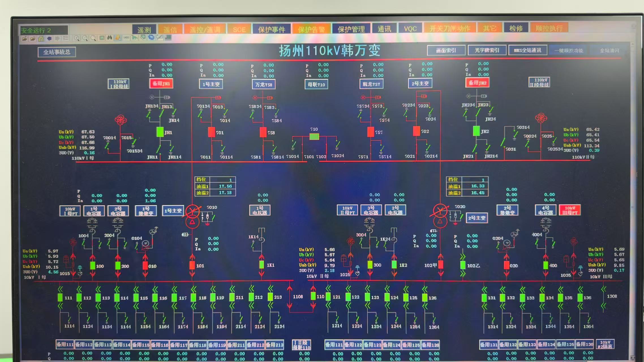644x362 pixels.
Task: Open the 画面索引 button
Action: [446, 50]
